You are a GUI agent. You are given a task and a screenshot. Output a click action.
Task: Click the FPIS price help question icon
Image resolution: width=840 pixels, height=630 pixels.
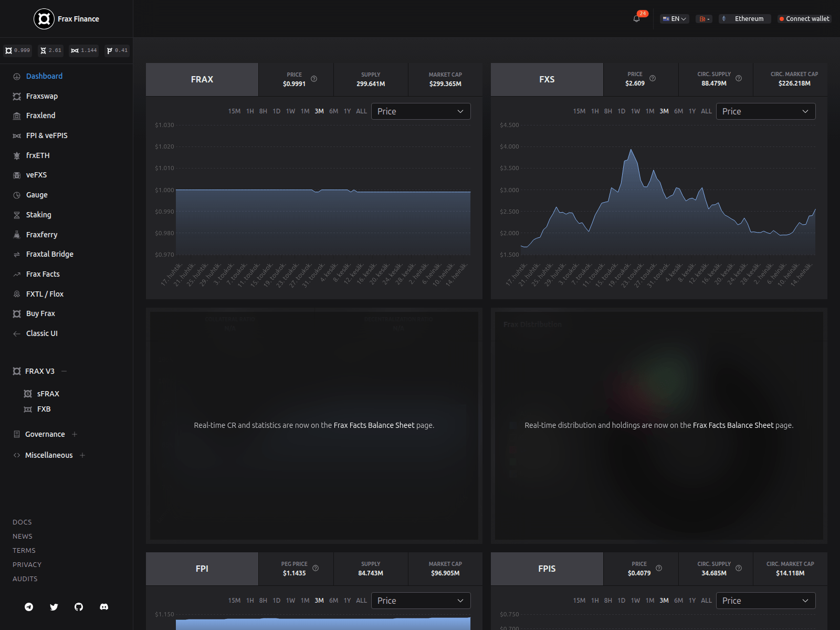tap(659, 568)
